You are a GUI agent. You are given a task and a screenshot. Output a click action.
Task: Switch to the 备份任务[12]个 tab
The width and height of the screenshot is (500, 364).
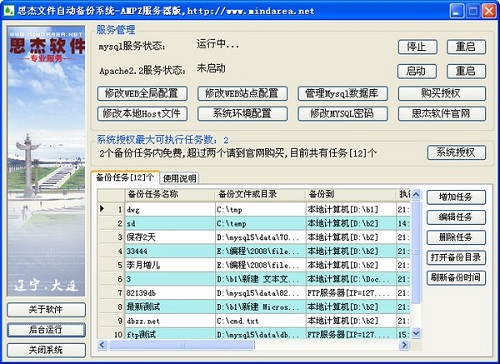coord(125,177)
